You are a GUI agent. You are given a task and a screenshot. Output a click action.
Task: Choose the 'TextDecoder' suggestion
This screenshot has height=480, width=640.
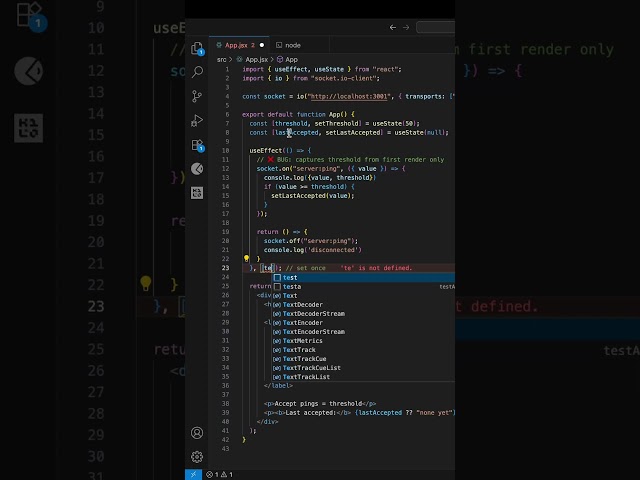(364, 304)
